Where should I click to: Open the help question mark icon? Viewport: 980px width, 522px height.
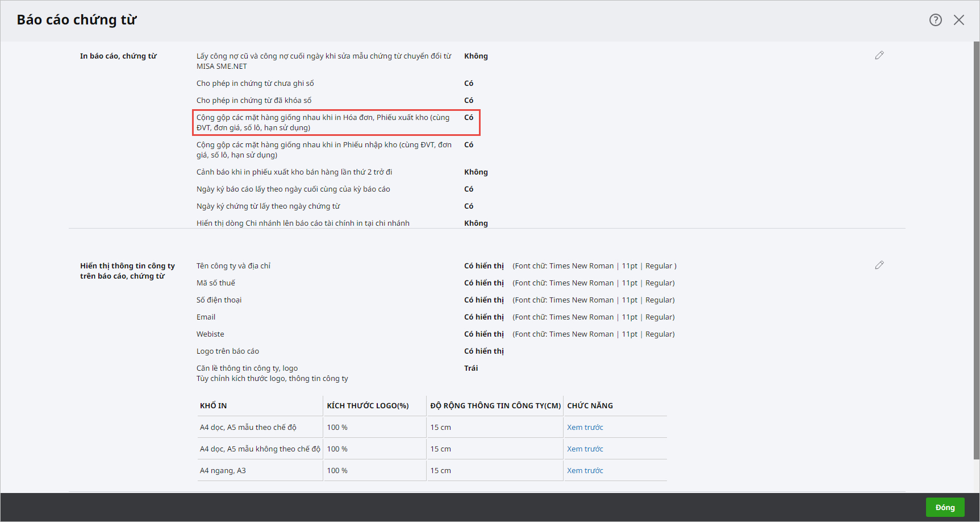coord(935,20)
